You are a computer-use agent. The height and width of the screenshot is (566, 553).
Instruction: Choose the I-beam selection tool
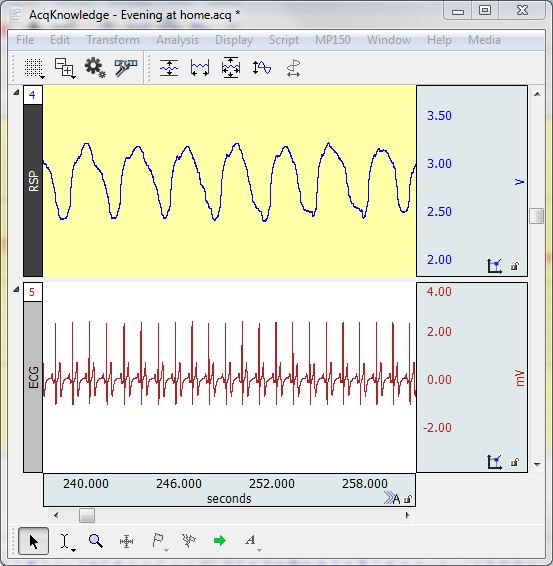pyautogui.click(x=65, y=541)
